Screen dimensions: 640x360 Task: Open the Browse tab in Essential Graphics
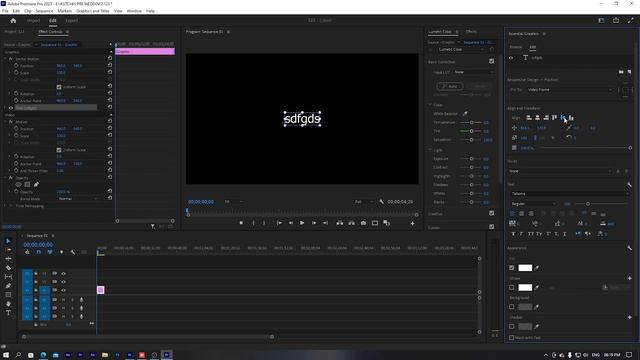pyautogui.click(x=516, y=47)
